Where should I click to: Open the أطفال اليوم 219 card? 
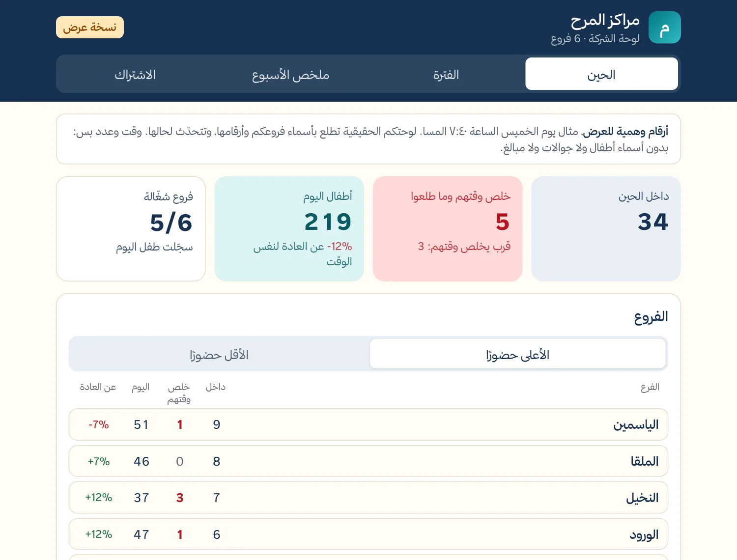click(289, 228)
